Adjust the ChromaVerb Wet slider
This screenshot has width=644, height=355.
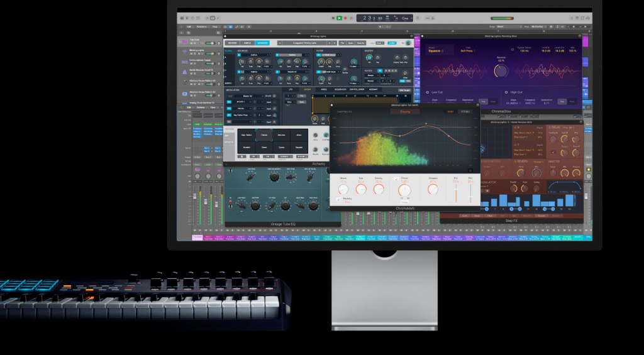point(470,193)
